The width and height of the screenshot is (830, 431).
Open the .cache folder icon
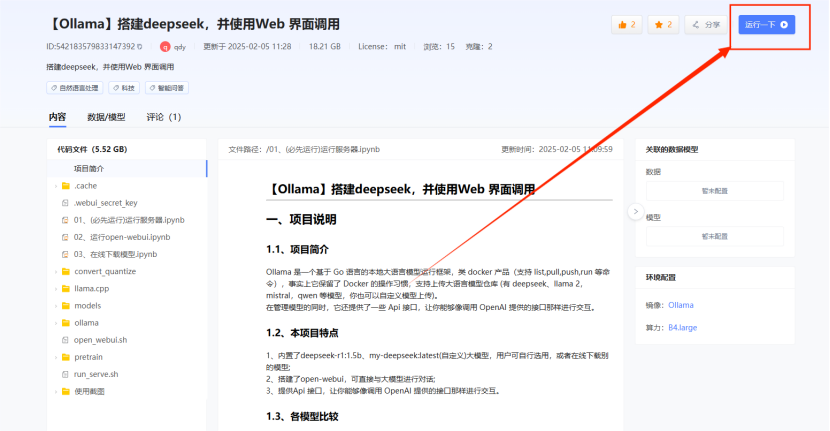pos(66,186)
